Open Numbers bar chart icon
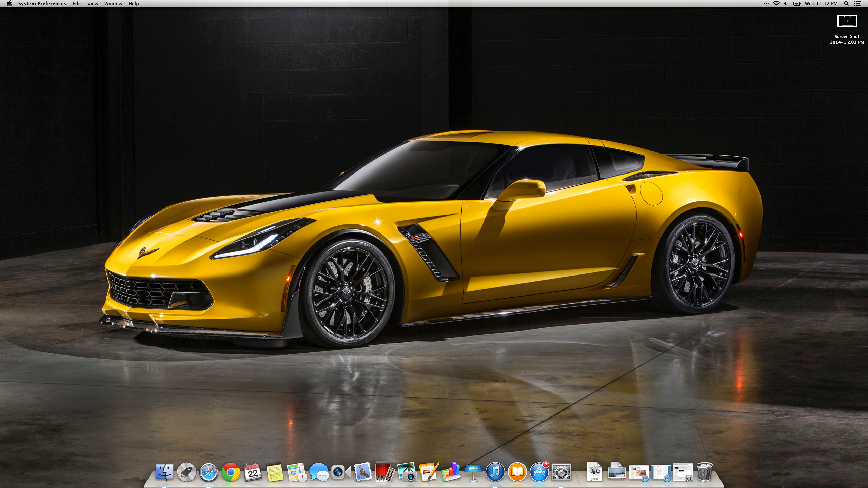 pyautogui.click(x=451, y=472)
